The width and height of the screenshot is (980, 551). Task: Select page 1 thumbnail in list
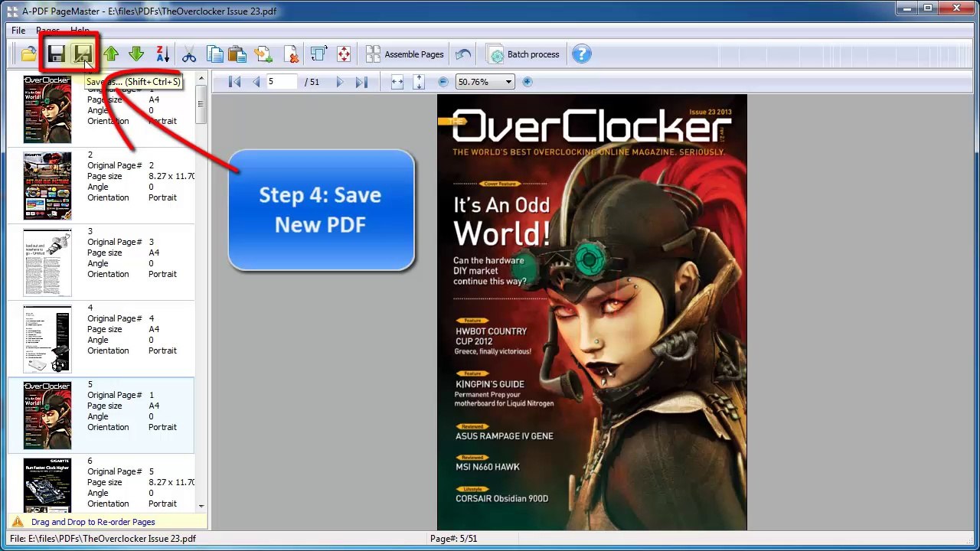point(47,109)
